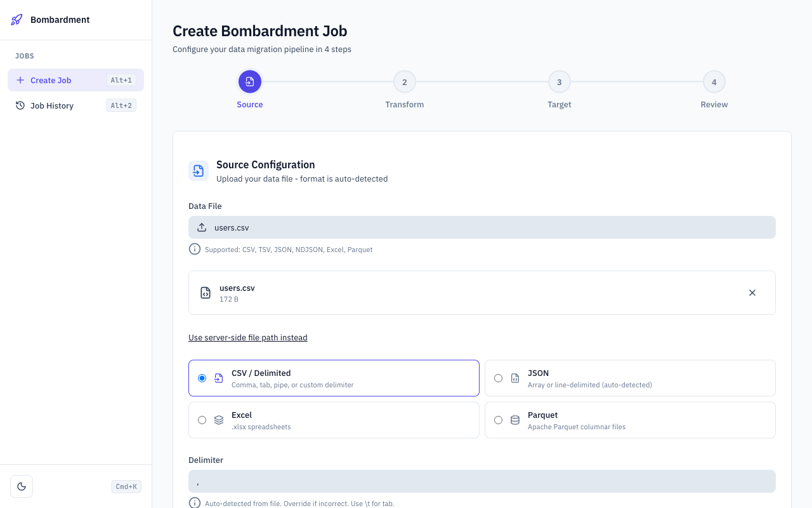Select the Source step file icon
The width and height of the screenshot is (812, 508).
coord(249,81)
